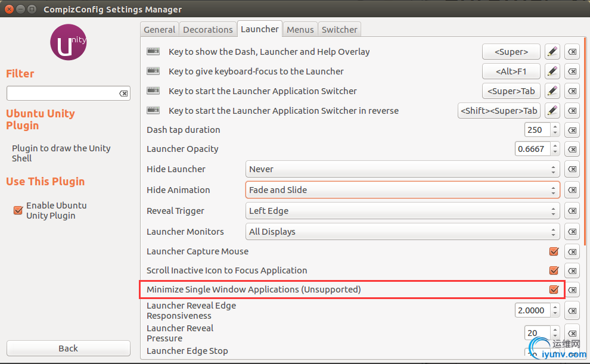Reset the Hide Launcher setting
Screen dimensions: 590x364
pyautogui.click(x=572, y=169)
